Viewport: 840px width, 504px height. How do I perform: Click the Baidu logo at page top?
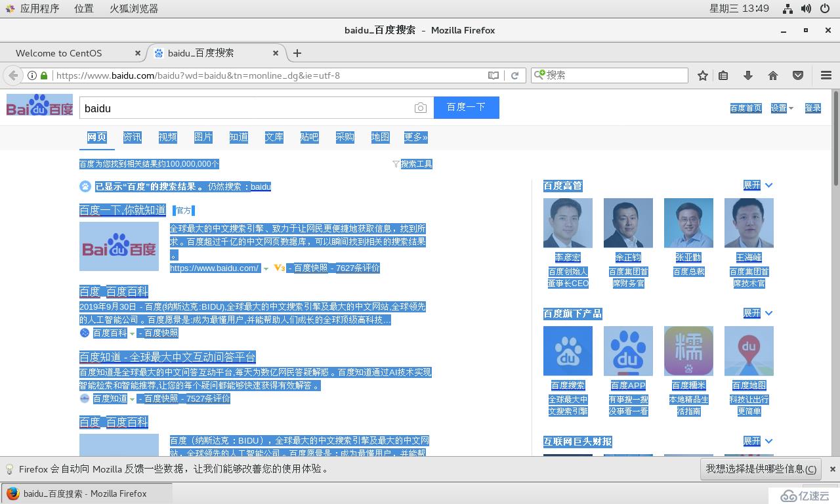40,105
